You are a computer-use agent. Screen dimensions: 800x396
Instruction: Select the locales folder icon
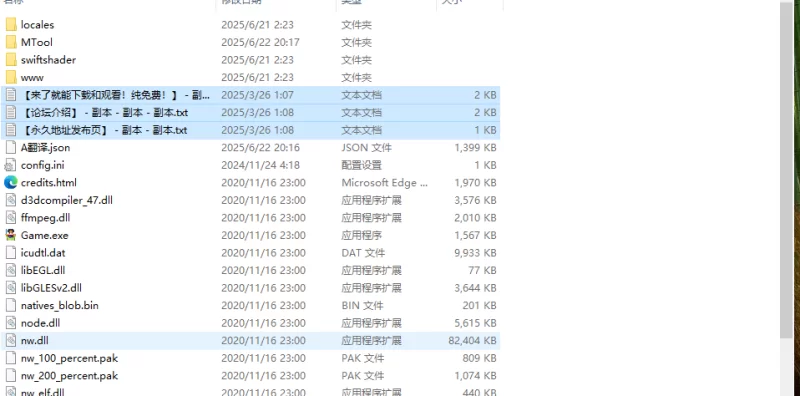pyautogui.click(x=11, y=24)
